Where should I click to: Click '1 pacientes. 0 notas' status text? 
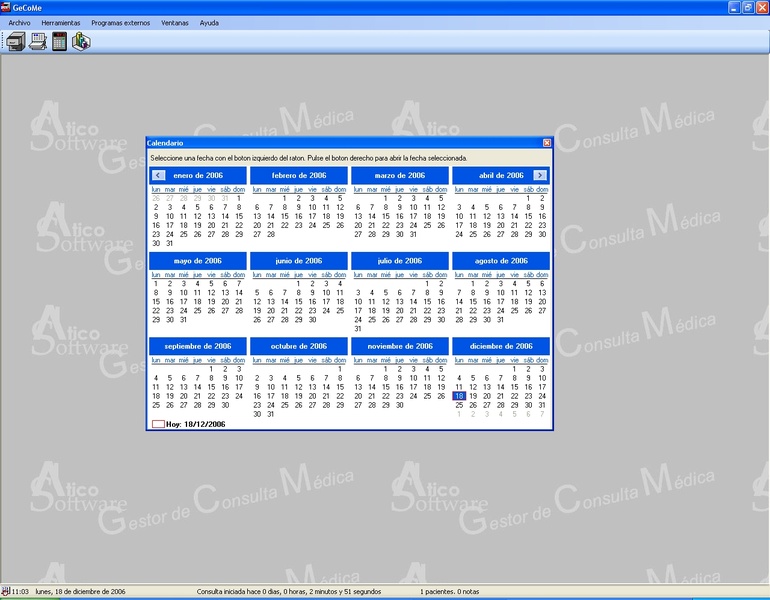pyautogui.click(x=449, y=591)
